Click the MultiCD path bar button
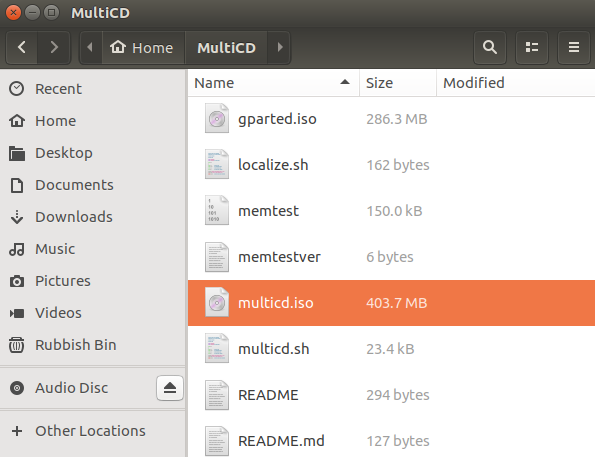 pos(226,47)
